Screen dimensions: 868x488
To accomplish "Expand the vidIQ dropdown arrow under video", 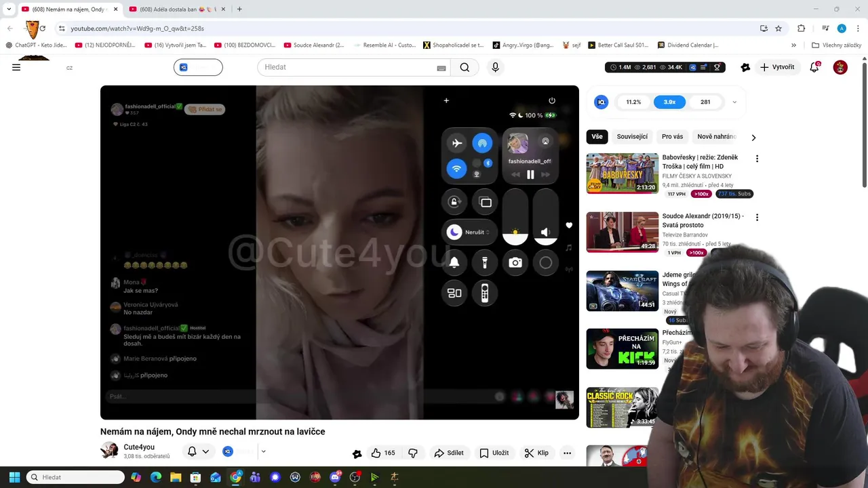I will (263, 451).
